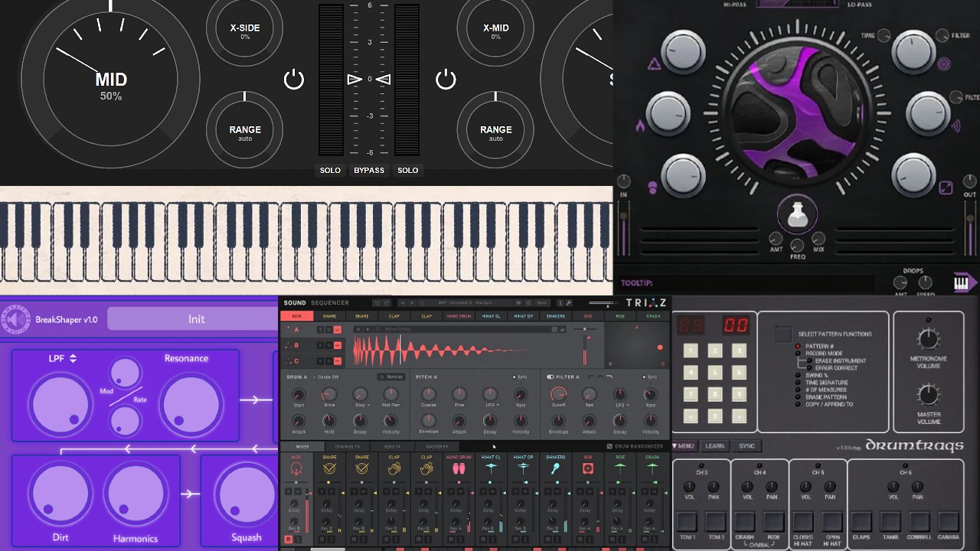980x551 pixels.
Task: Open the Choke Off dropdown in Drum A
Action: coord(326,377)
